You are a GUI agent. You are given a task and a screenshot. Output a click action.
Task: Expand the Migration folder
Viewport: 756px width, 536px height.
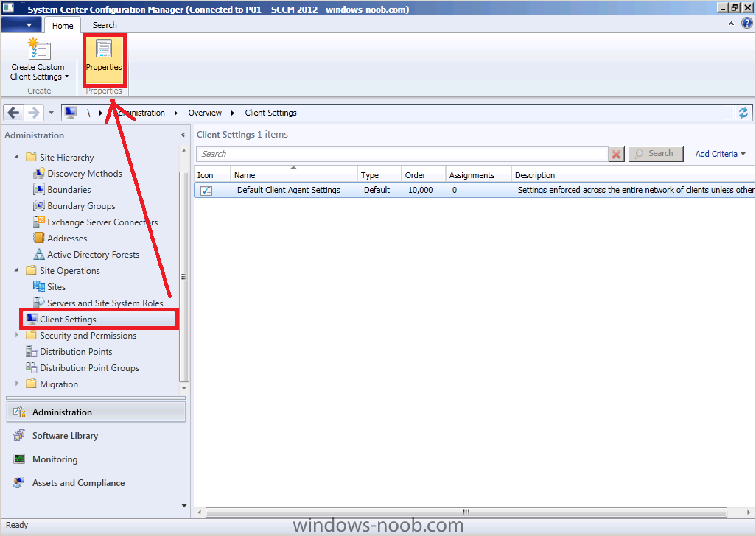pos(17,384)
